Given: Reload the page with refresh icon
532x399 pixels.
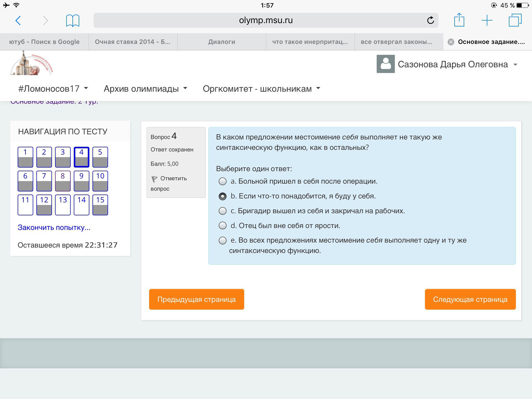Looking at the screenshot, I should tap(430, 20).
